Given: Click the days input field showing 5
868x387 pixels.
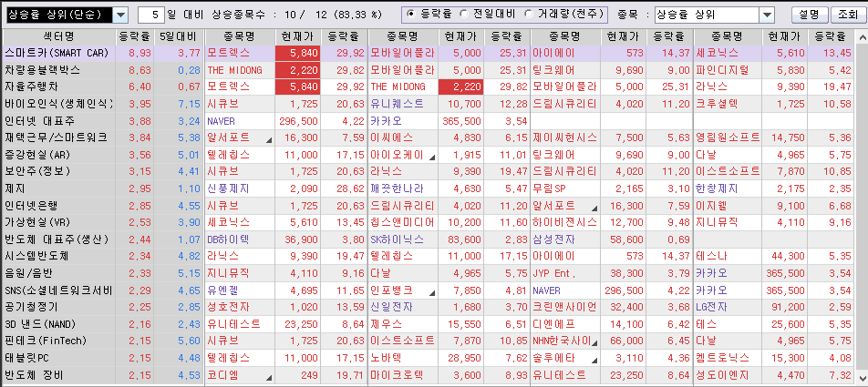Looking at the screenshot, I should click(150, 15).
